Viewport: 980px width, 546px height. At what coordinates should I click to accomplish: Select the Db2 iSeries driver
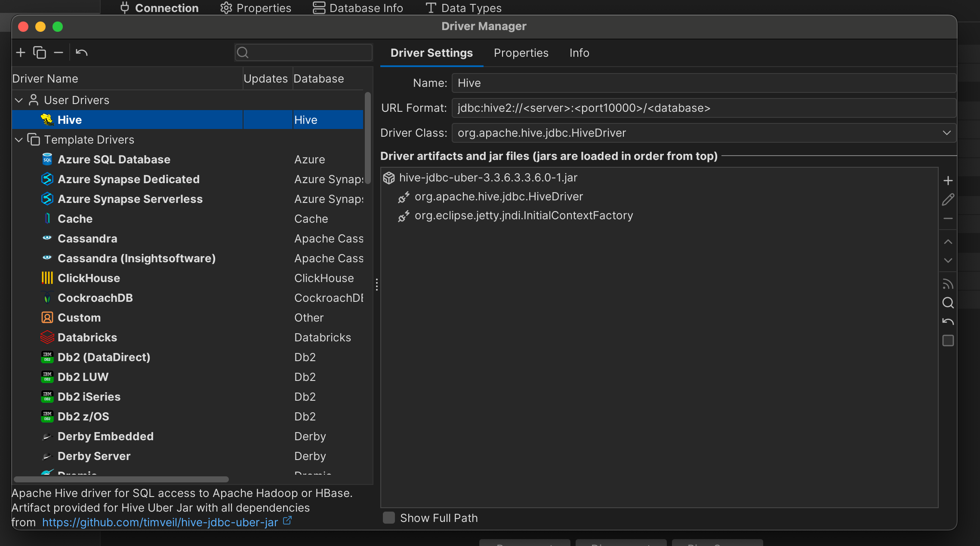(x=188, y=396)
